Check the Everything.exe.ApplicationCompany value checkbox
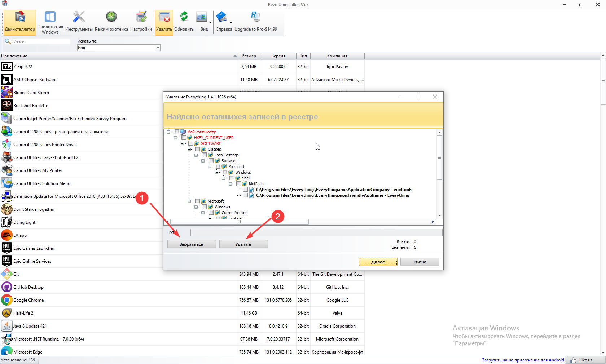Screen dimensions: 606x364 (x=245, y=190)
